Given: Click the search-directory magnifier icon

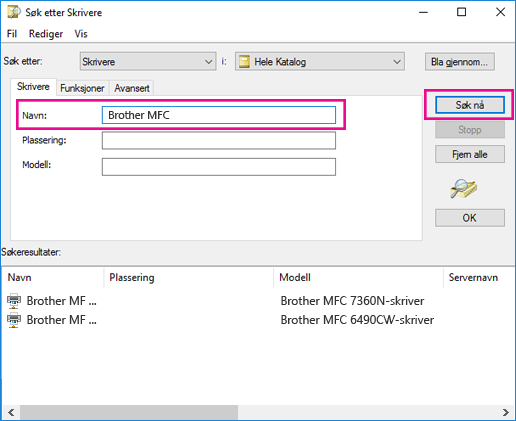Looking at the screenshot, I should [x=463, y=188].
